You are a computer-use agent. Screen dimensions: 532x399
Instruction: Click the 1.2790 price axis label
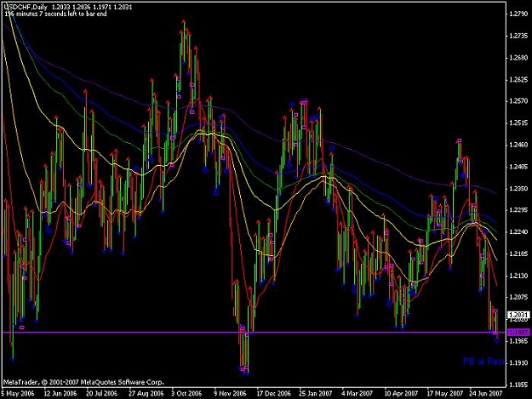[518, 14]
